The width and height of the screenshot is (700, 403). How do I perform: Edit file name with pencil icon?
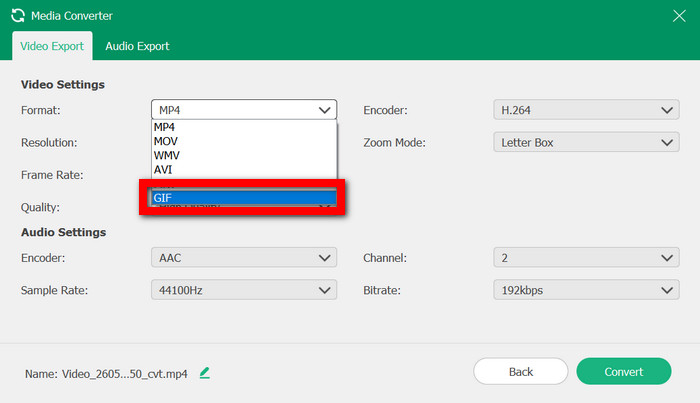click(x=205, y=373)
